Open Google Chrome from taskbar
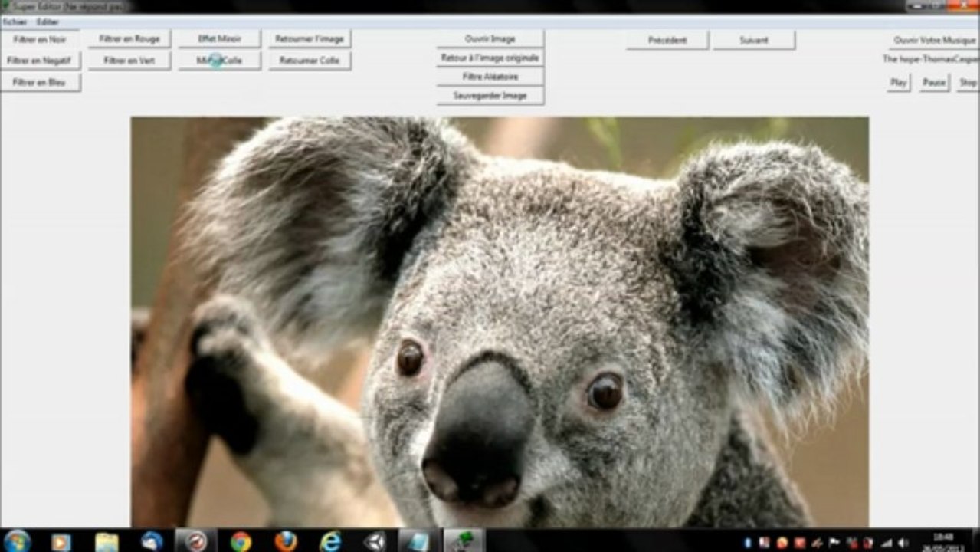 241,541
